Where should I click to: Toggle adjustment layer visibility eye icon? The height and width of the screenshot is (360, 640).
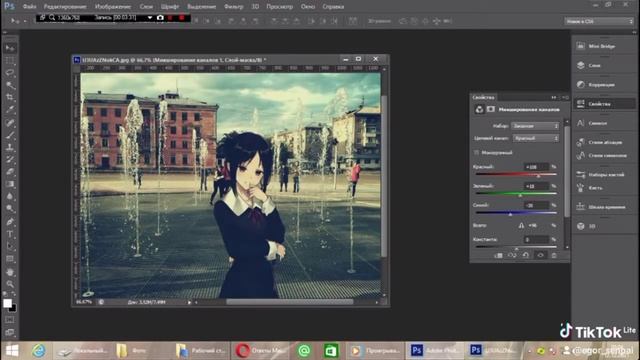click(x=540, y=256)
